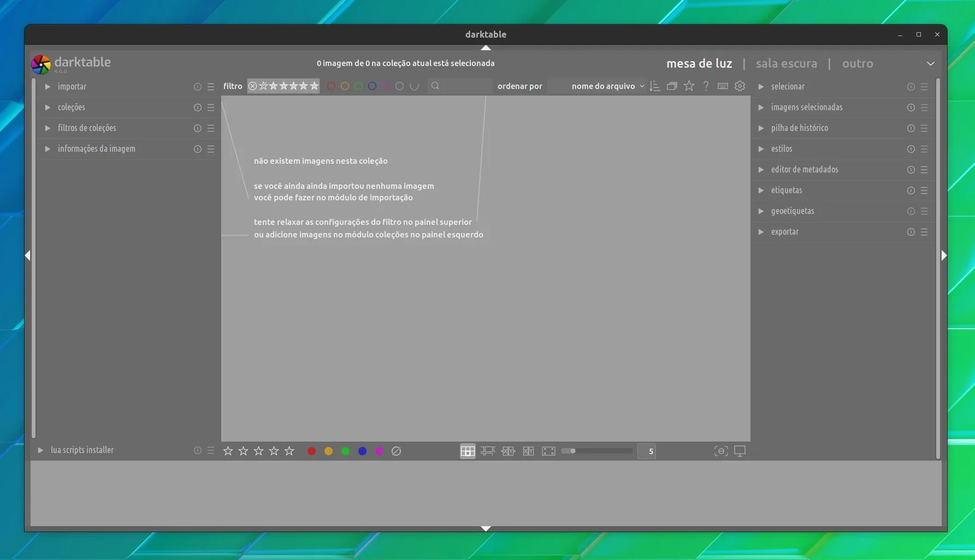Screen dimensions: 975x560
Task: Click the help question mark icon
Action: [x=706, y=86]
